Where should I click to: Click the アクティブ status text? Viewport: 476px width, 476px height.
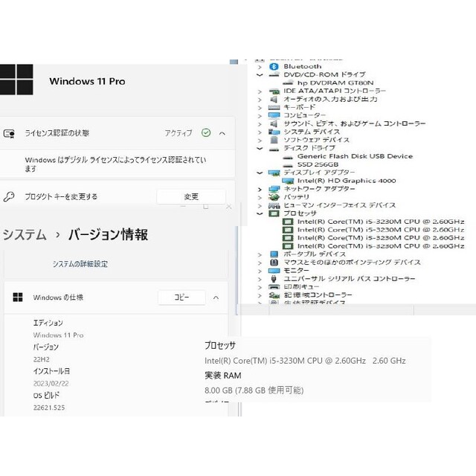[x=178, y=133]
